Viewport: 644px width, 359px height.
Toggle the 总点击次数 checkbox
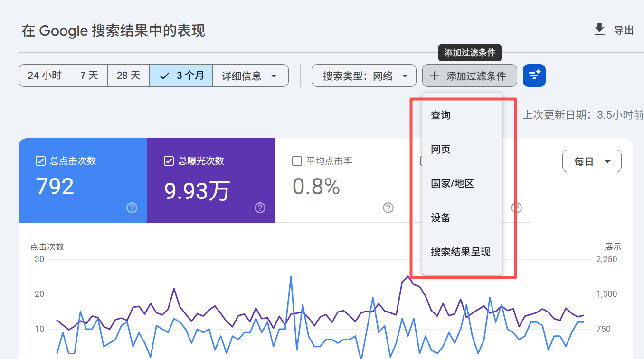(x=40, y=161)
